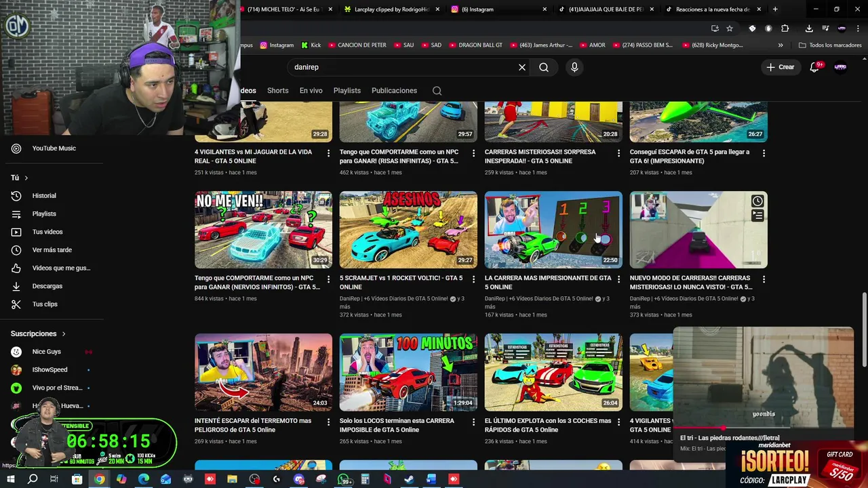Open Chrome media controls icon
Viewport: 868px width, 488px height.
pos(825,28)
